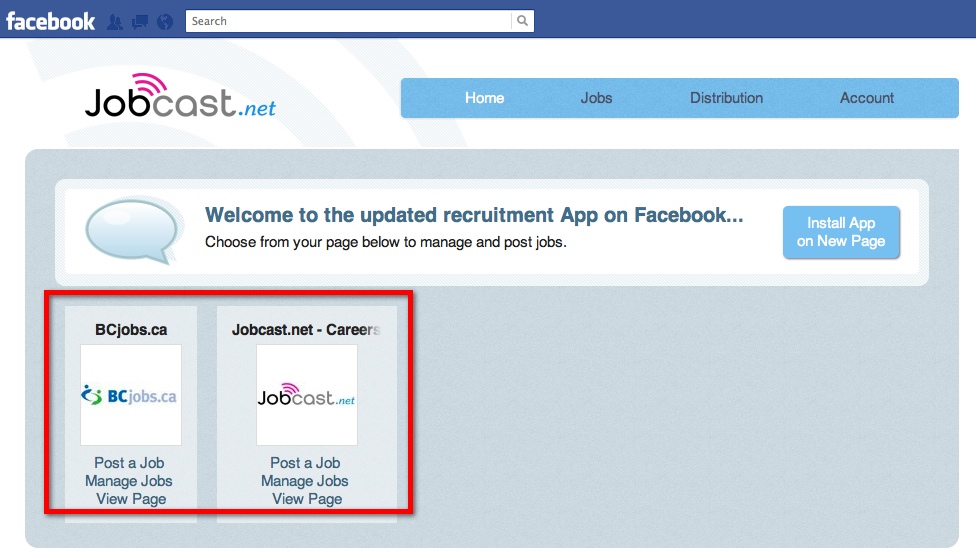976x556 pixels.
Task: Click the Jobcast.net - Careers page title
Action: 306,330
